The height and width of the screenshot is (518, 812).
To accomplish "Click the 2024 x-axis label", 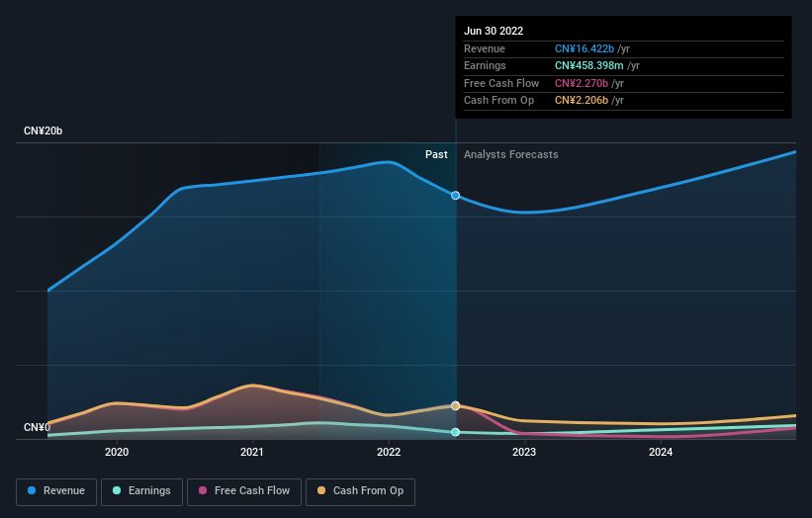I will click(661, 452).
